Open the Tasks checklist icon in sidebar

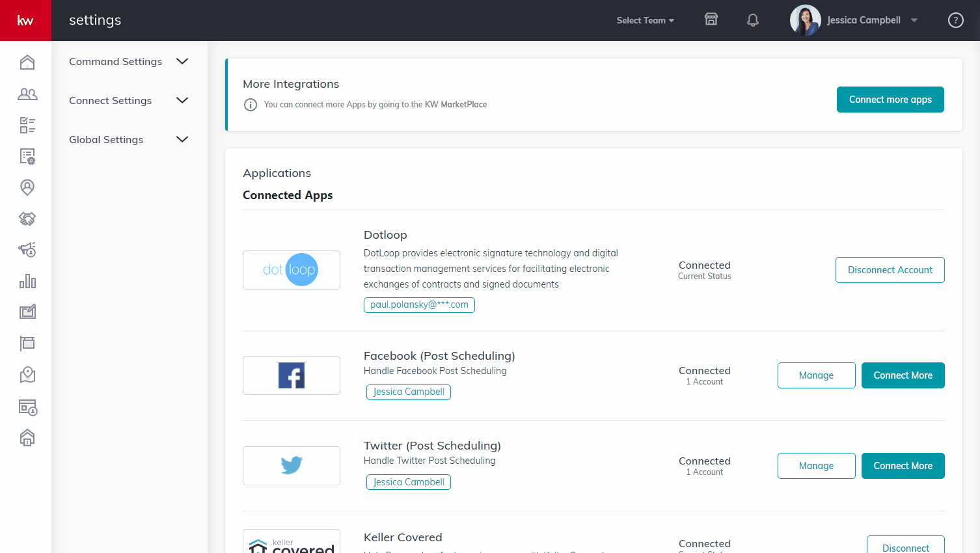click(x=27, y=125)
